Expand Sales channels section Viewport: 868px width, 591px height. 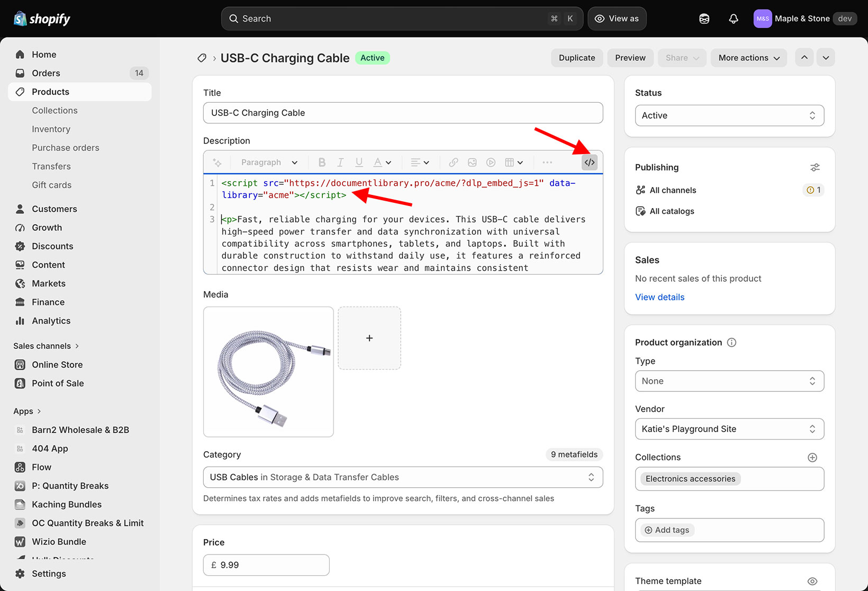pyautogui.click(x=46, y=346)
